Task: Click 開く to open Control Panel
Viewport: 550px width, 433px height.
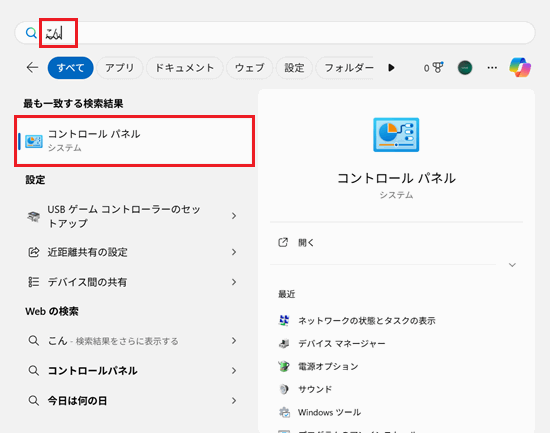Action: 306,243
